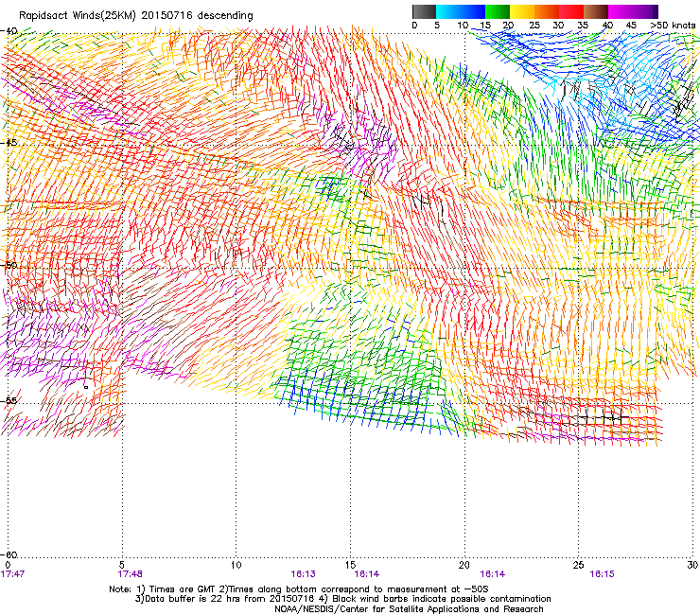Click the gray 0–5 knots legend segment
The image size is (700, 615).
424,11
